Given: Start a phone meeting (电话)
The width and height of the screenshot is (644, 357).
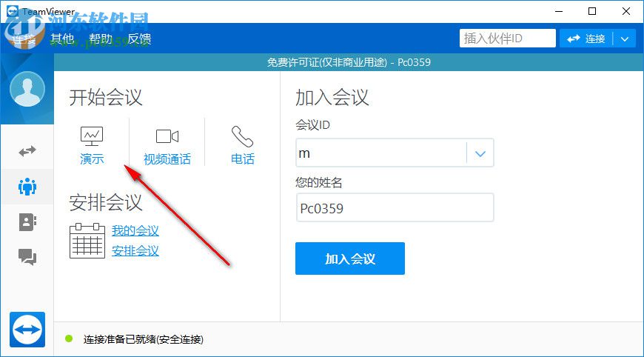Looking at the screenshot, I should (242, 146).
